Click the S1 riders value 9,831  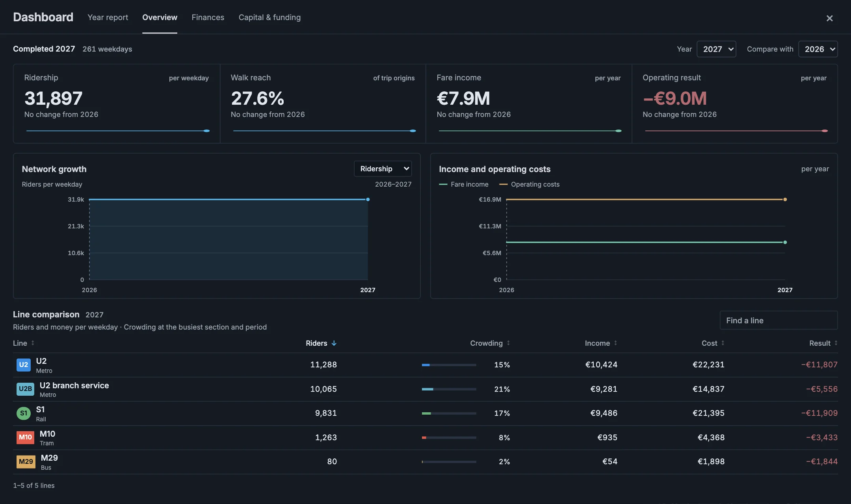326,413
